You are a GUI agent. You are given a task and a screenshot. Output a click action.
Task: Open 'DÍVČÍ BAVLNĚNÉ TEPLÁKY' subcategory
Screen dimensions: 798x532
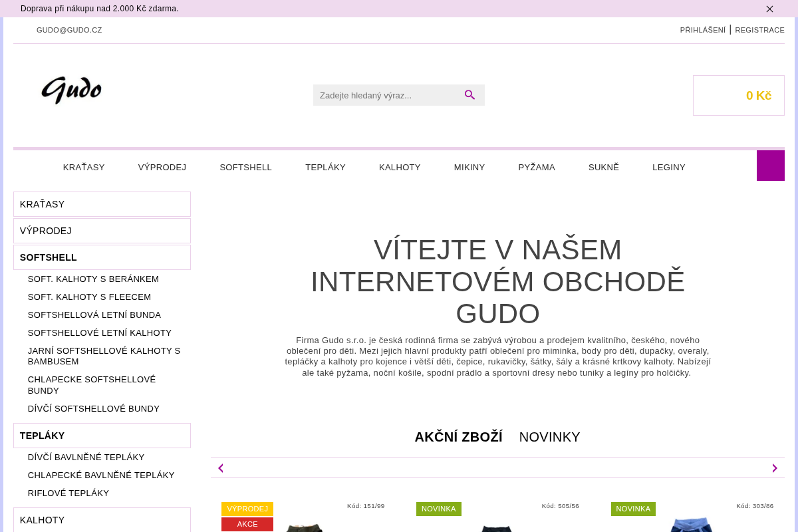[86, 457]
